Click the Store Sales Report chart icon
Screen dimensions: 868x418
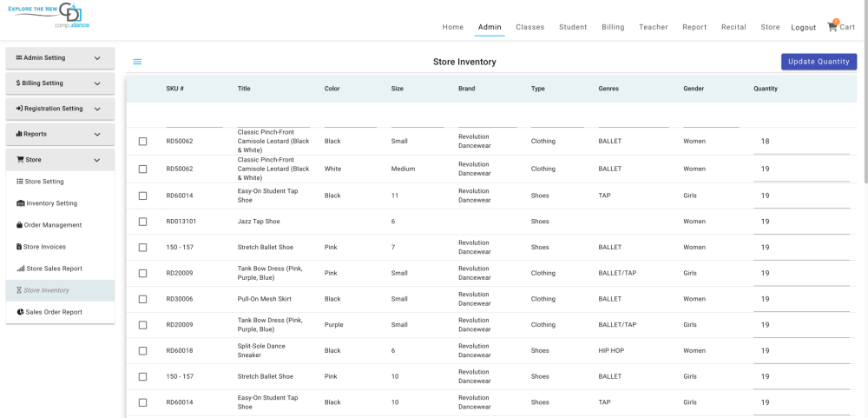(x=21, y=269)
